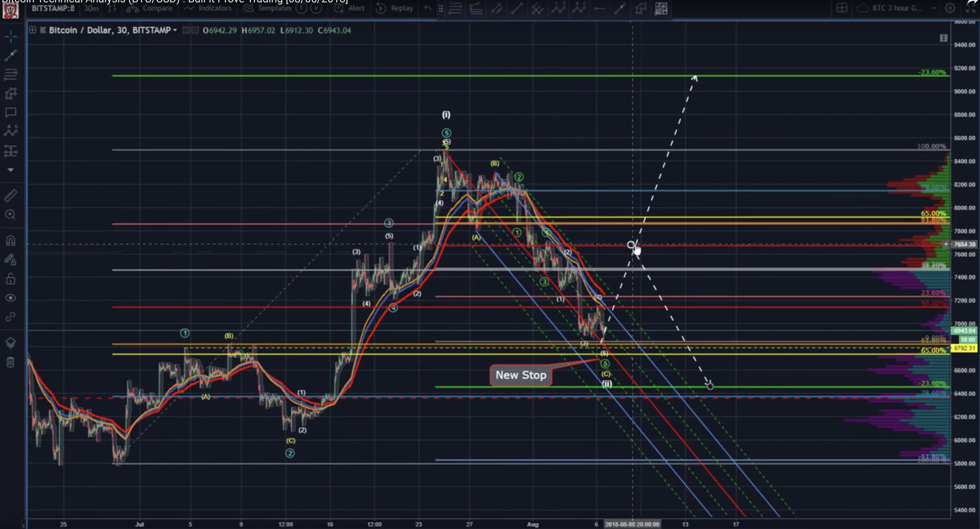Screen dimensions: 980x529
Task: Select the ruler measure tool
Action: coord(11,195)
